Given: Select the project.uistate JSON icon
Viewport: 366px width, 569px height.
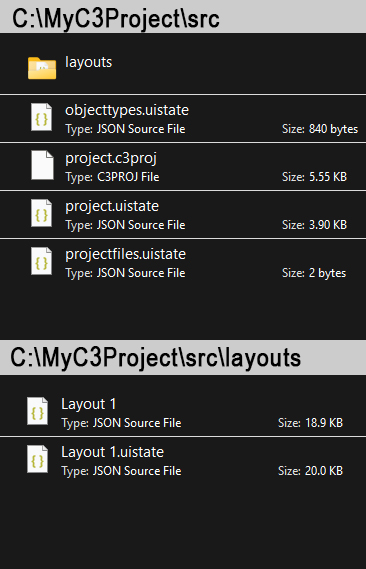Looking at the screenshot, I should pyautogui.click(x=42, y=213).
